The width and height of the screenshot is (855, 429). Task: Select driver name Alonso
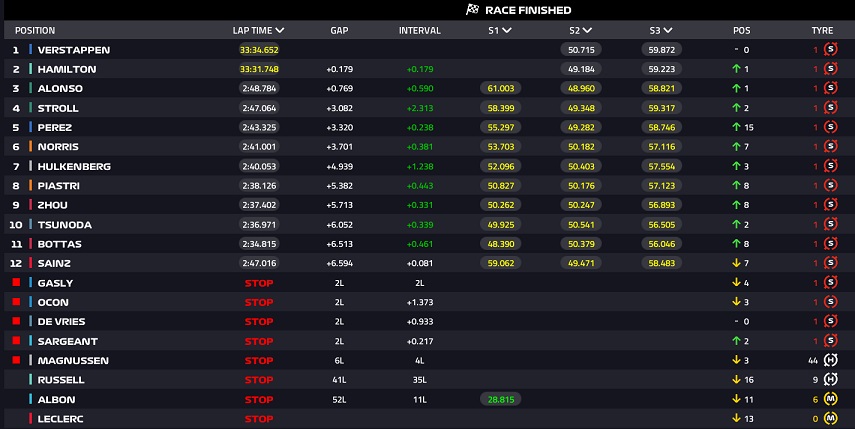[60, 88]
